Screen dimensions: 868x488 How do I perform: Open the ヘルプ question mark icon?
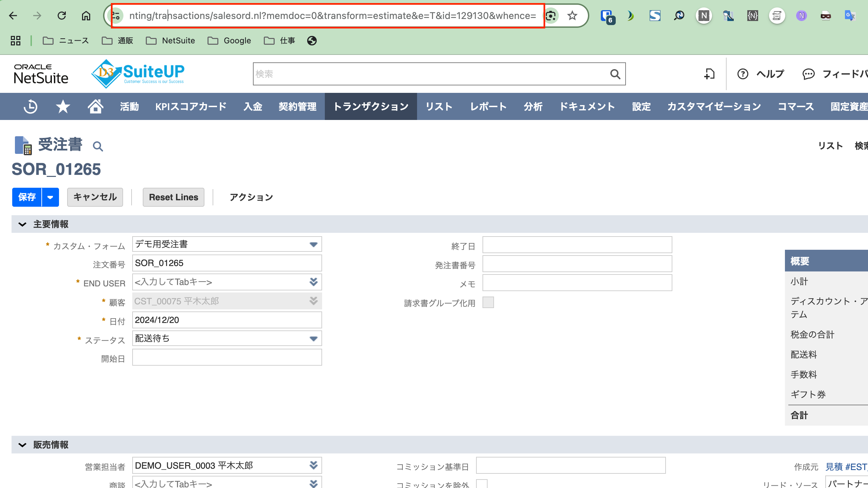[743, 74]
